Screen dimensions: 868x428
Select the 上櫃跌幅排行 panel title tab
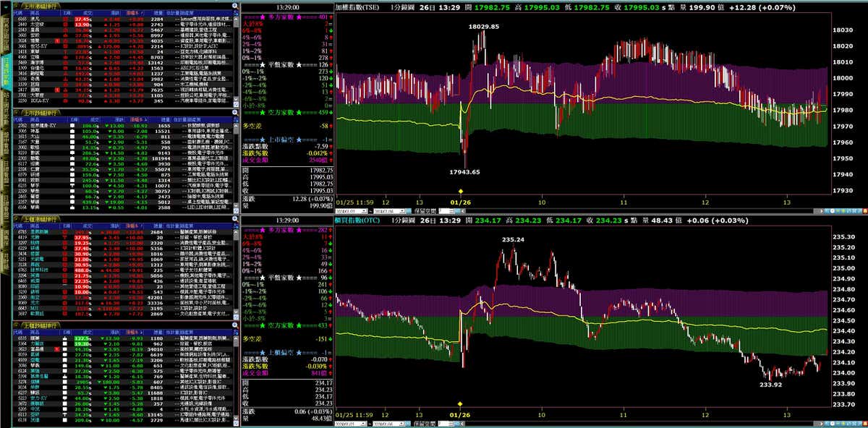[42, 326]
